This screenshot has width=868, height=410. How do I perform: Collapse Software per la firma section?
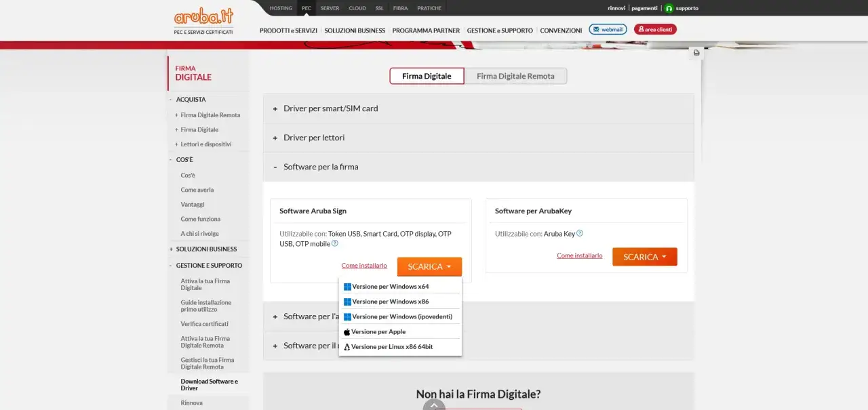click(479, 167)
